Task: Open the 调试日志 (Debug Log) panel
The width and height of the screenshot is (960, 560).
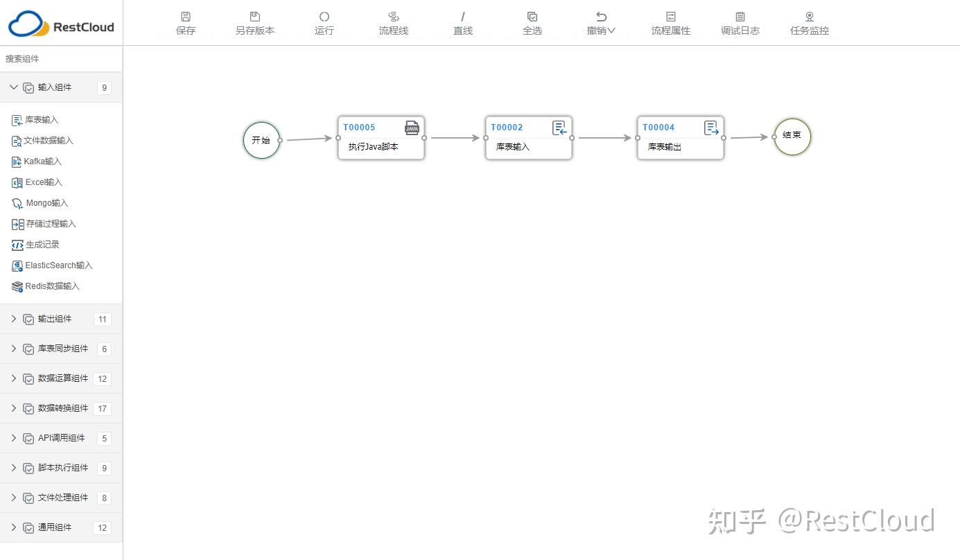Action: point(740,22)
